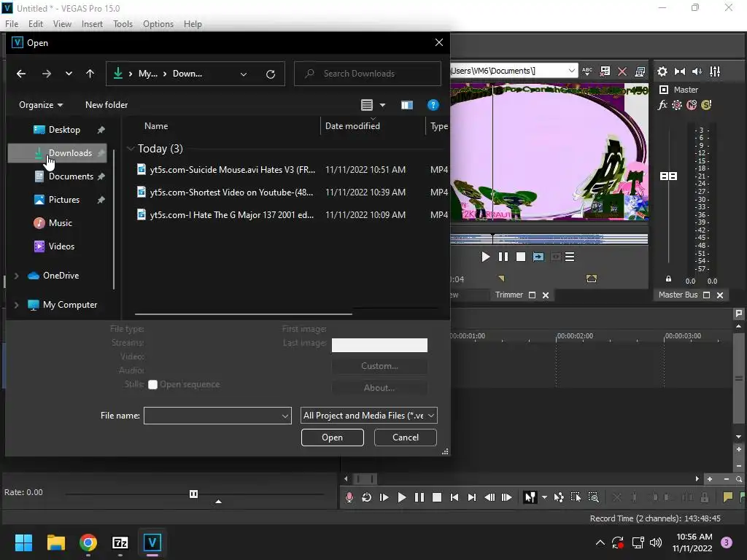Viewport: 747px width, 560px height.
Task: Toggle Master bus Mute
Action: 692,105
